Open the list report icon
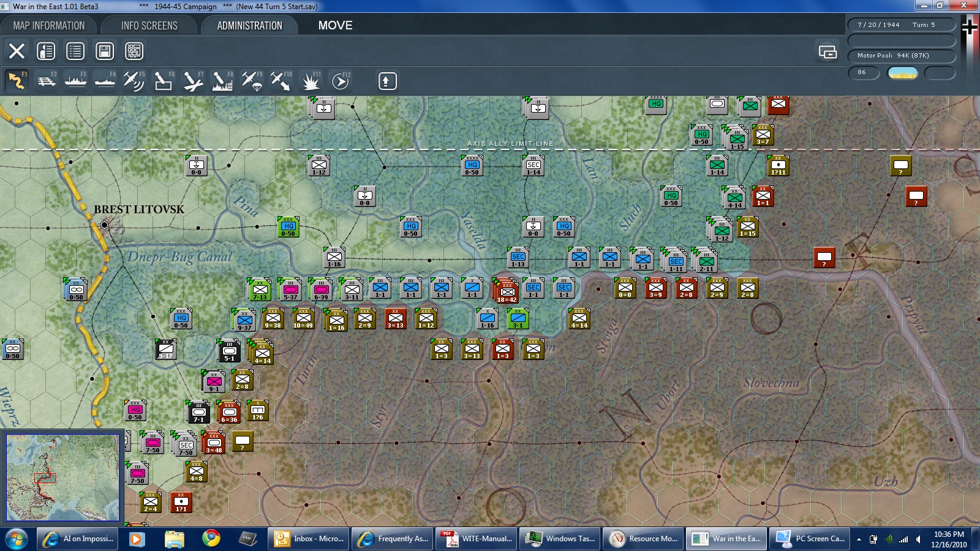Image resolution: width=980 pixels, height=551 pixels. click(75, 51)
